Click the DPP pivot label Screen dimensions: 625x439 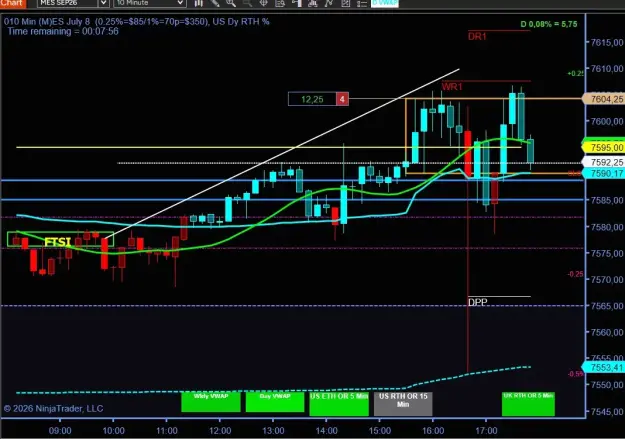478,303
